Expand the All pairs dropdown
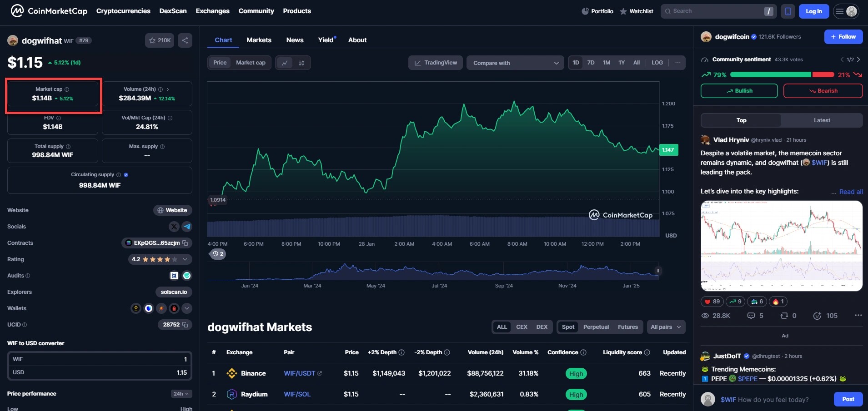Viewport: 868px width, 411px height. [666, 327]
